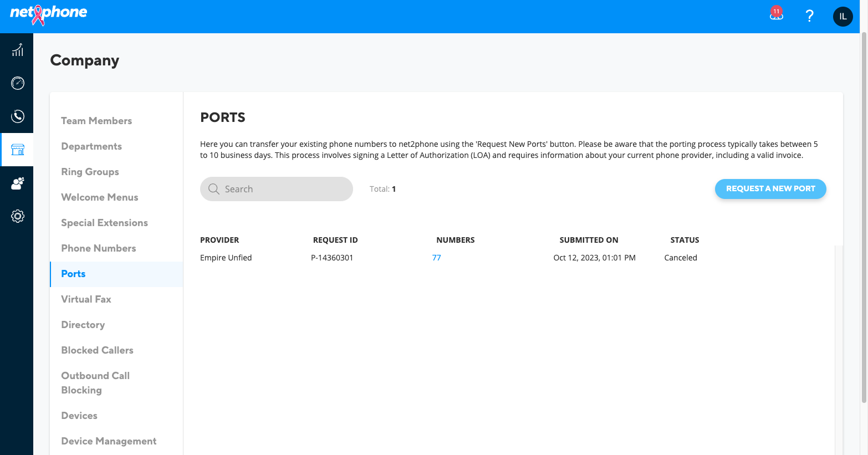Image resolution: width=868 pixels, height=455 pixels.
Task: Open Special Extensions
Action: (104, 223)
